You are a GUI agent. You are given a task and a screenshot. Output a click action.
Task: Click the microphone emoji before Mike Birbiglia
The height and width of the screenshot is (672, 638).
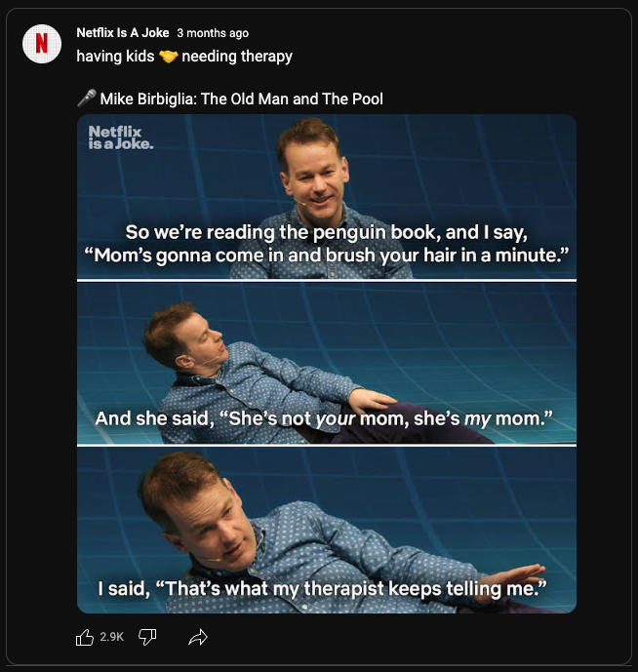coord(87,99)
